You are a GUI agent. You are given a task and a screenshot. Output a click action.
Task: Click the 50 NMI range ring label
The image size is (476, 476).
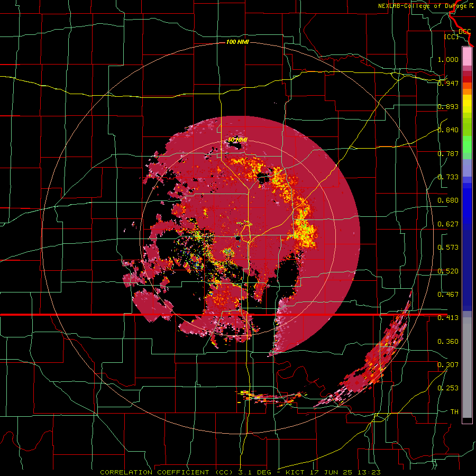coord(237,140)
